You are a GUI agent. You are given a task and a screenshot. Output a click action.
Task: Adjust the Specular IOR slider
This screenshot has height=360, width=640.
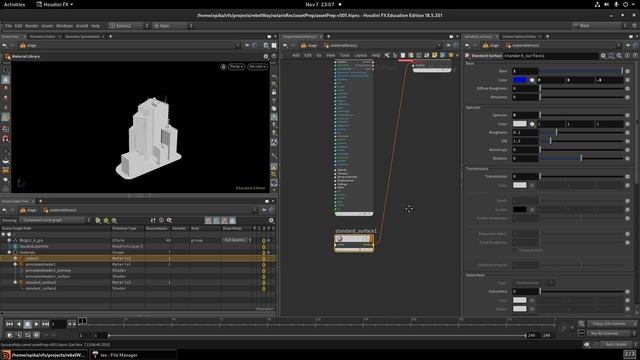tap(582, 141)
